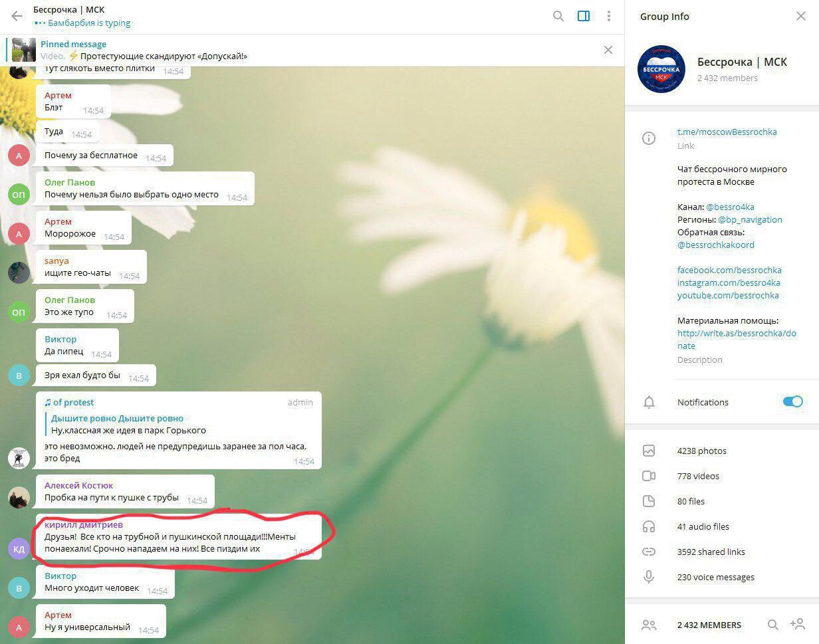Open the three-dot chat options menu
Screen dimensions: 819x644
tap(608, 16)
